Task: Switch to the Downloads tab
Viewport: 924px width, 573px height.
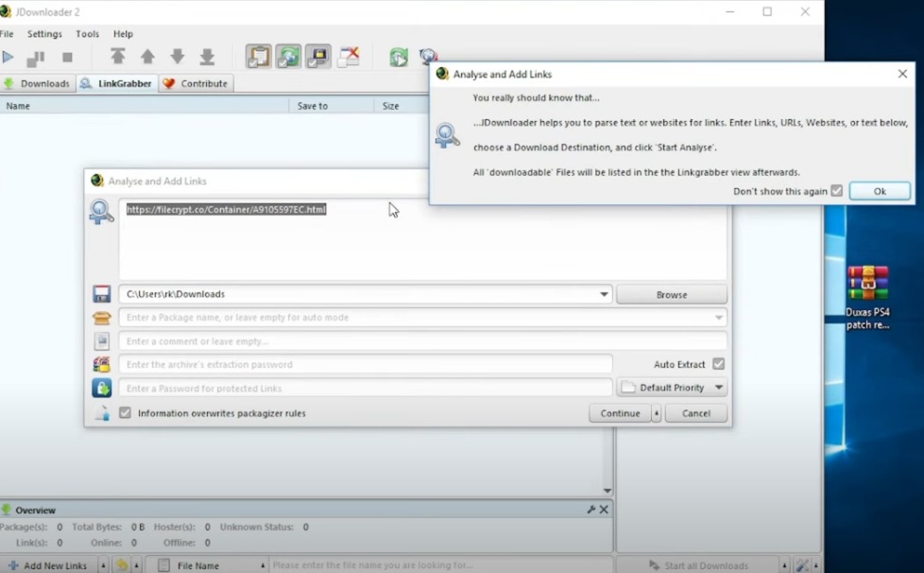Action: coord(38,83)
